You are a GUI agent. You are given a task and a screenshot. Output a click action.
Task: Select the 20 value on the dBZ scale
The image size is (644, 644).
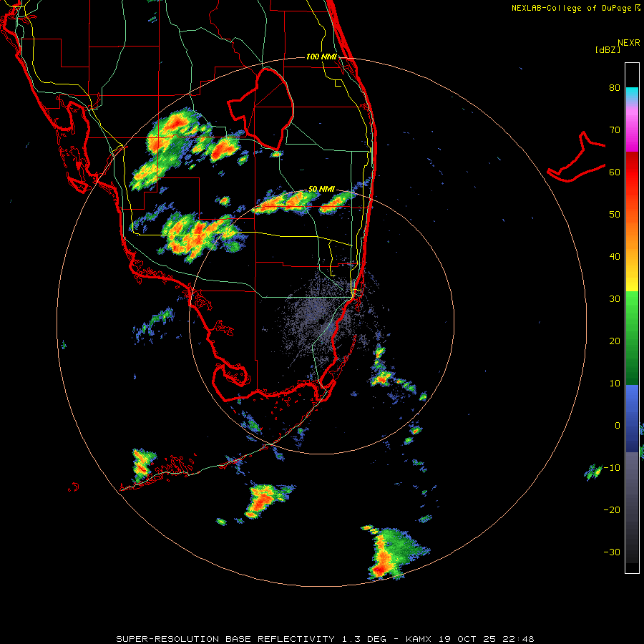(x=615, y=341)
